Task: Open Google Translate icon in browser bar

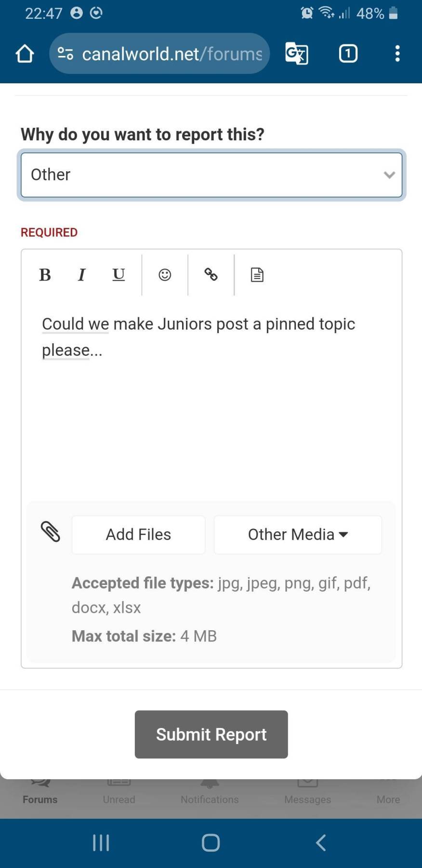Action: 296,54
